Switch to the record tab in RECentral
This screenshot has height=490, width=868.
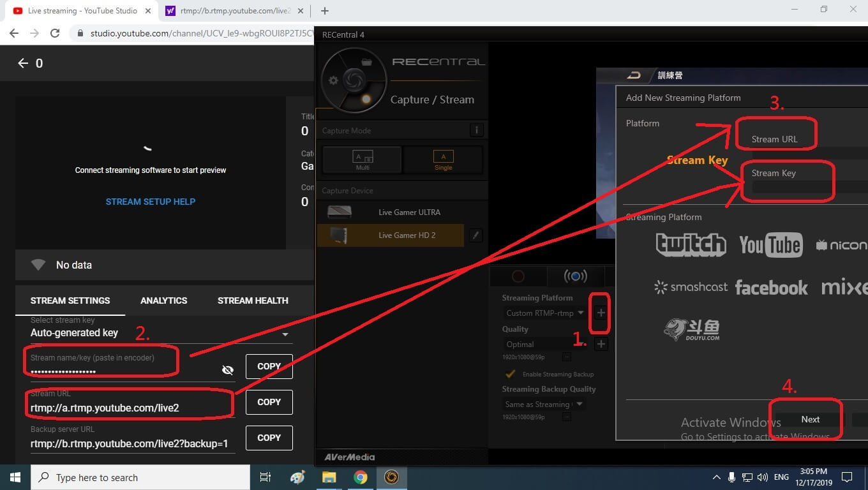tap(518, 276)
